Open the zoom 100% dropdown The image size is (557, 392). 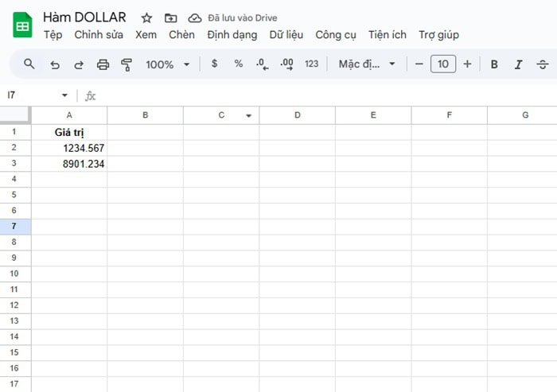click(x=167, y=64)
